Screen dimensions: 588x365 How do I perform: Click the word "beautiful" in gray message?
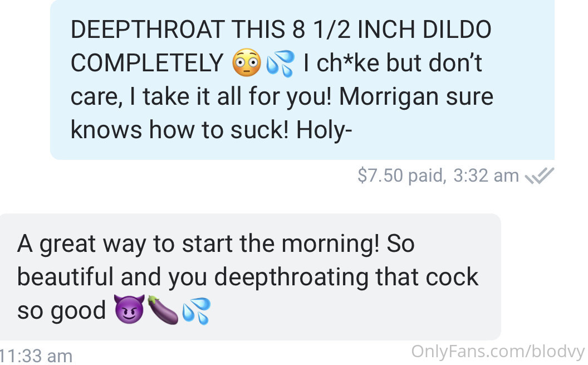coord(65,277)
